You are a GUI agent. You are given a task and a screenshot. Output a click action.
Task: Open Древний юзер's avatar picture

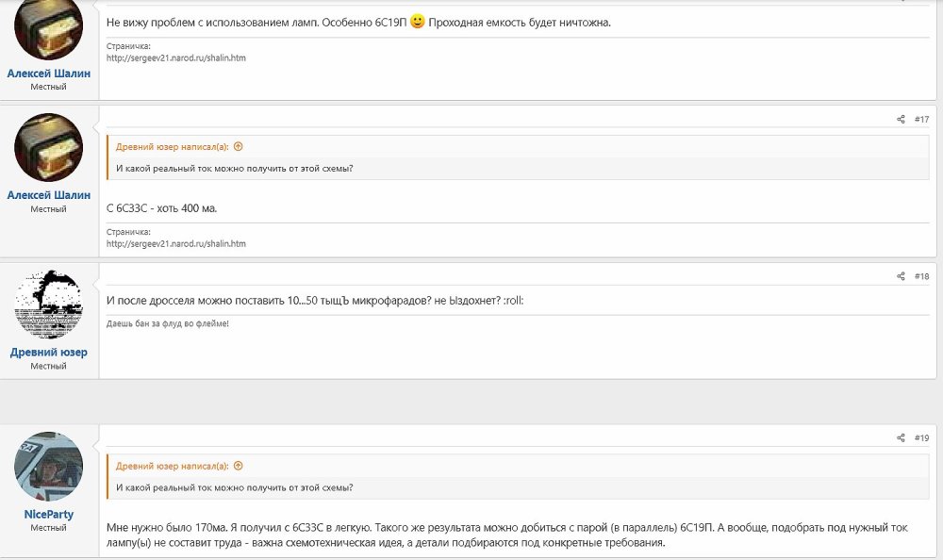pyautogui.click(x=49, y=304)
